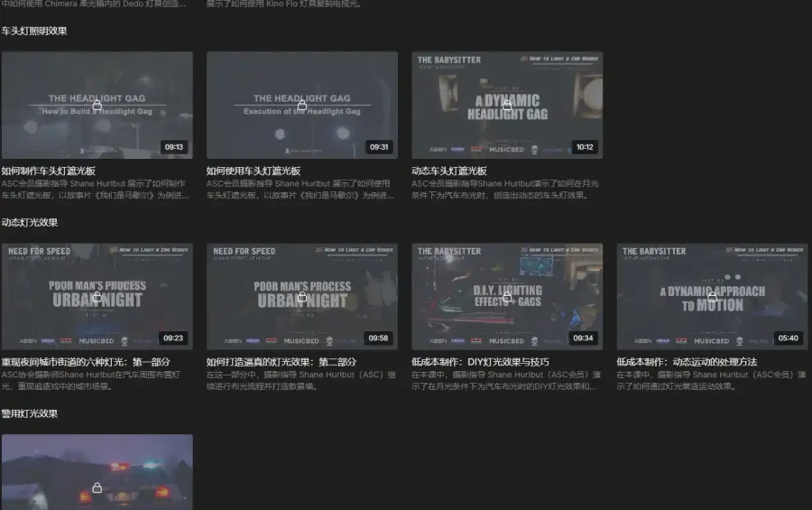The image size is (812, 510).
Task: Open title 重现夜间城市街道的六种灯光：第一部分
Action: [86, 362]
